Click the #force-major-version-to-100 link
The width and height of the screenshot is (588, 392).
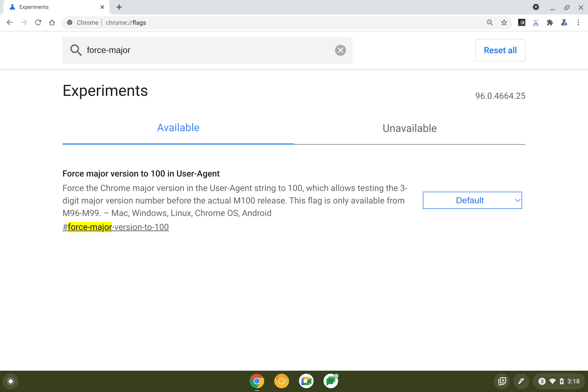tap(115, 227)
